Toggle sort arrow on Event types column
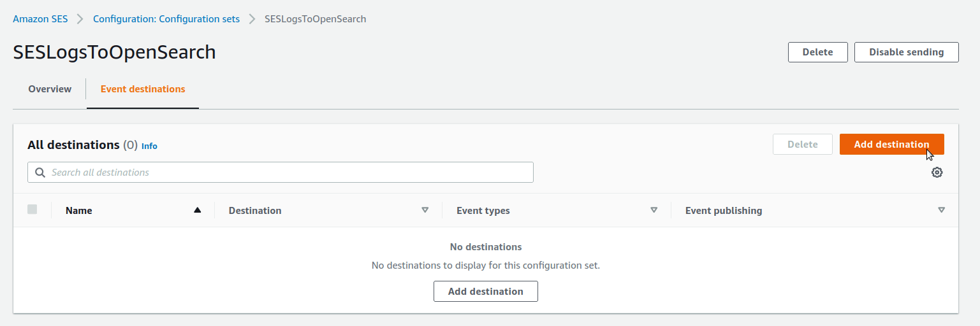This screenshot has width=980, height=326. (x=654, y=210)
